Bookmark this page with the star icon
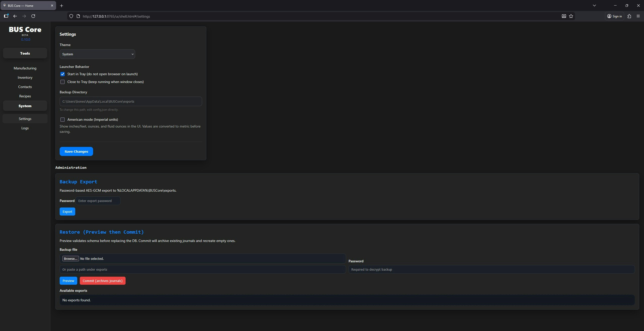 571,16
